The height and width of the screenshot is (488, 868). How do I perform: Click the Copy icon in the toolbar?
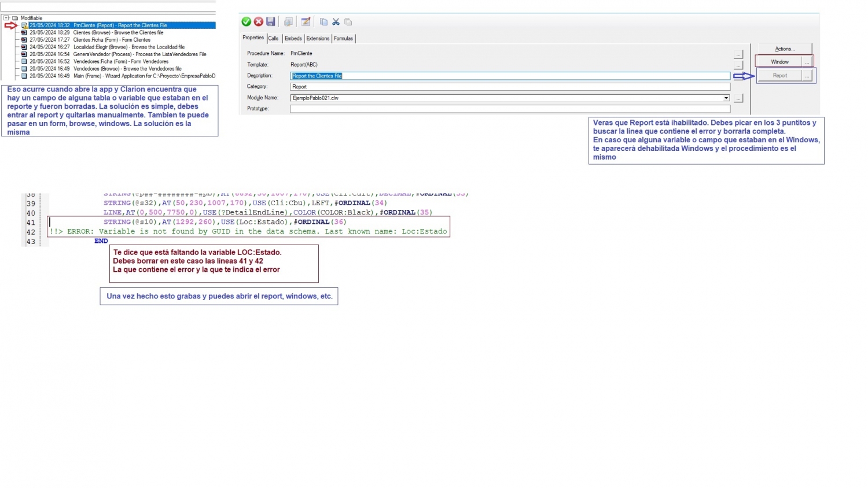point(323,22)
